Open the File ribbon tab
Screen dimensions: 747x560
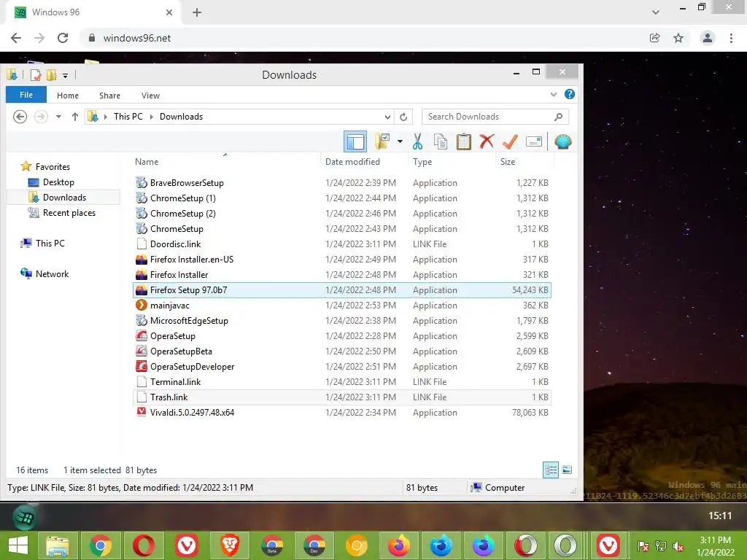pyautogui.click(x=26, y=95)
